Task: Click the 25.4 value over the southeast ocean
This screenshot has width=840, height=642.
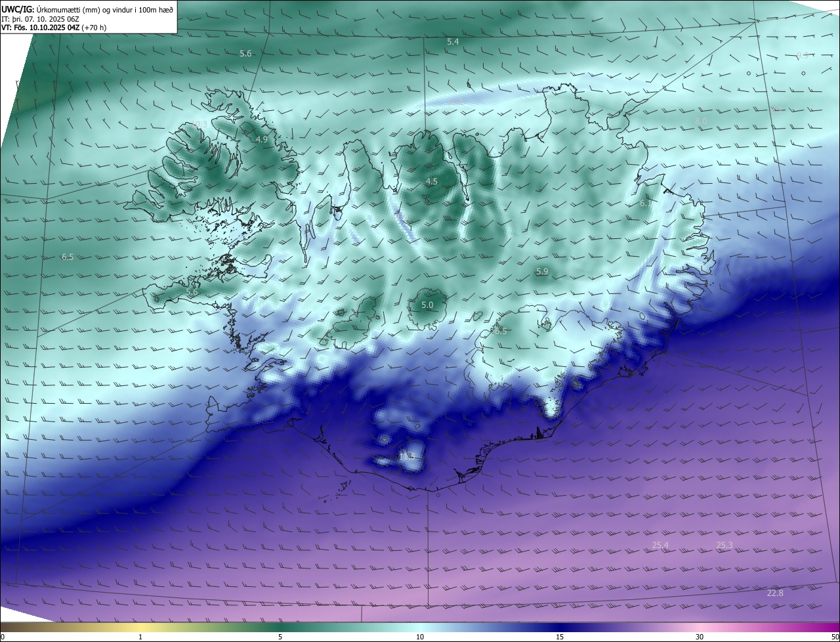Action: point(660,546)
